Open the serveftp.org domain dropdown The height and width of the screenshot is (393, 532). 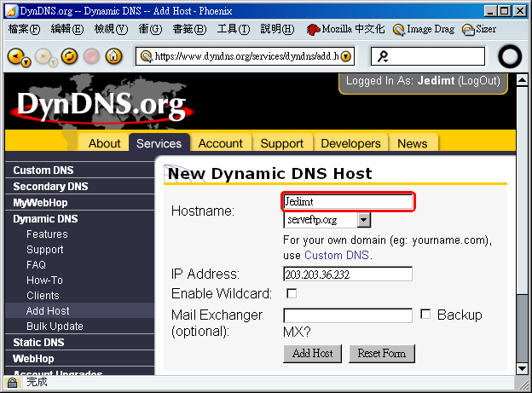(327, 220)
